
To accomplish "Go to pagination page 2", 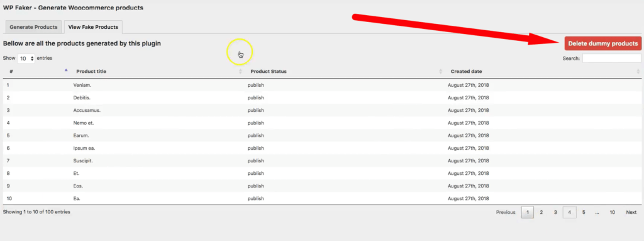I will pyautogui.click(x=541, y=212).
